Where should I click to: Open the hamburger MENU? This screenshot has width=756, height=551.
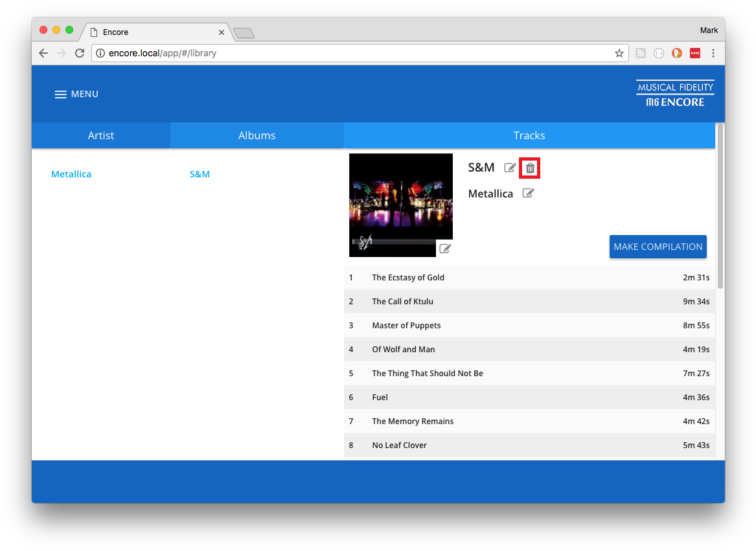tap(76, 94)
